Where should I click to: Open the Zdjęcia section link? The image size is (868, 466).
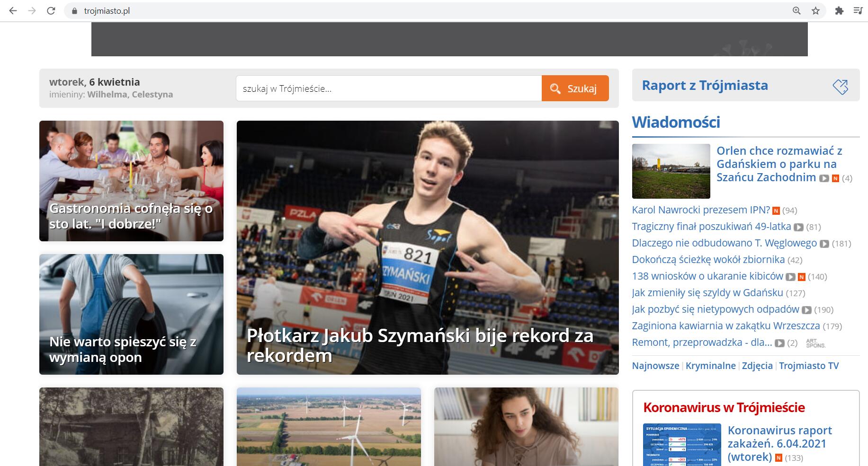(x=757, y=366)
